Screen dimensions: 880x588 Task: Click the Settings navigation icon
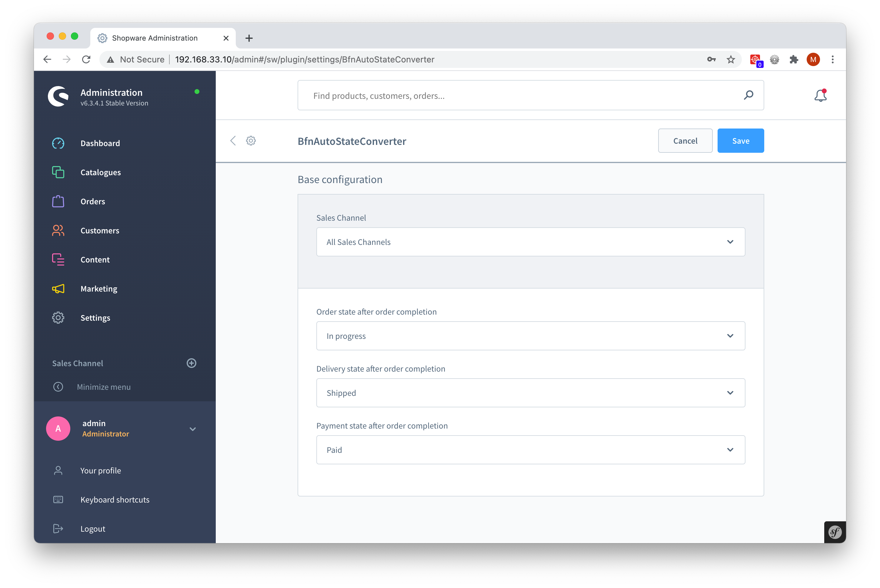point(58,317)
